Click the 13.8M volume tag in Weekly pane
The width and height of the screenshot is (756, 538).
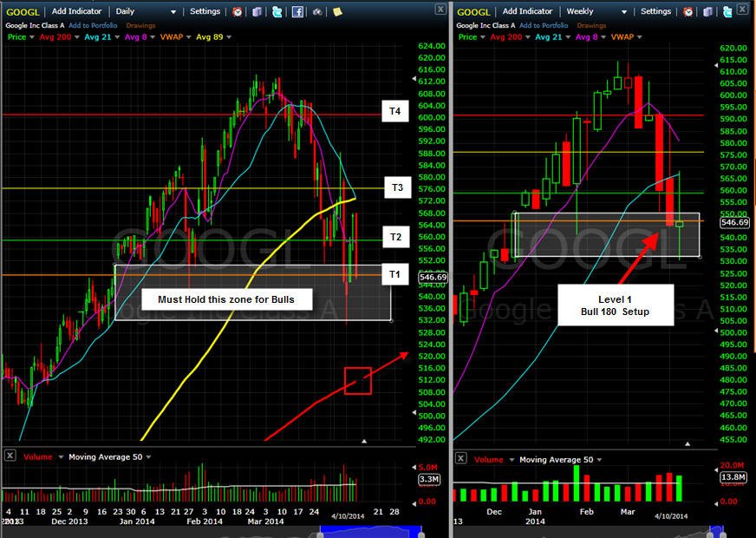733,477
